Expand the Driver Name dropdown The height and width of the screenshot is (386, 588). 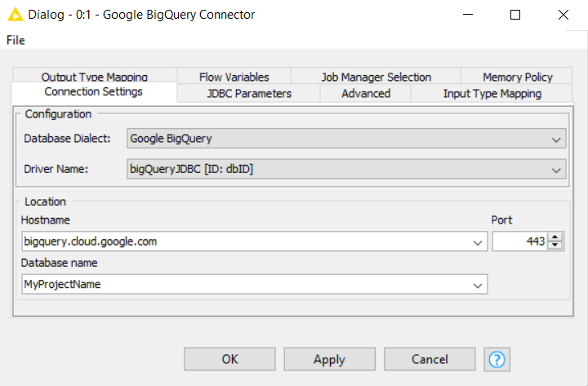click(x=346, y=169)
